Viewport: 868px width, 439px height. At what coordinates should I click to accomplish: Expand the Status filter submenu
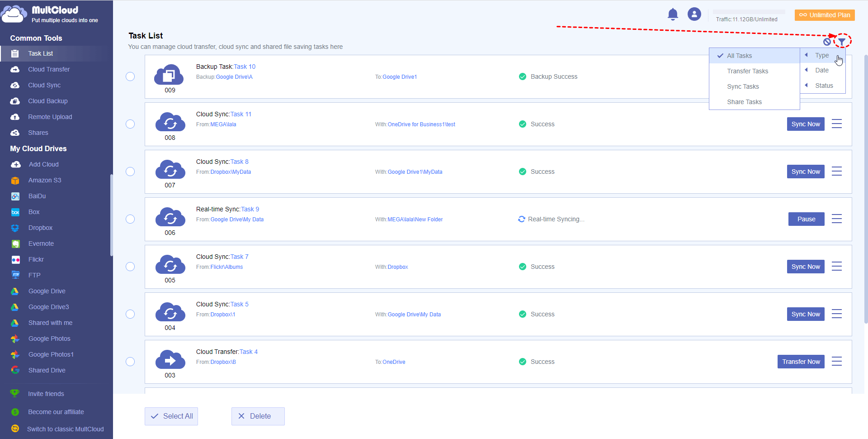(x=823, y=86)
